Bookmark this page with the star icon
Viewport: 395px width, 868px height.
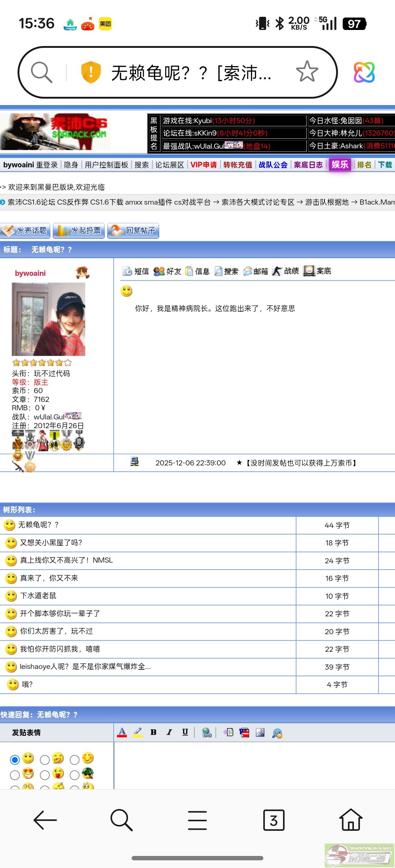pos(307,72)
